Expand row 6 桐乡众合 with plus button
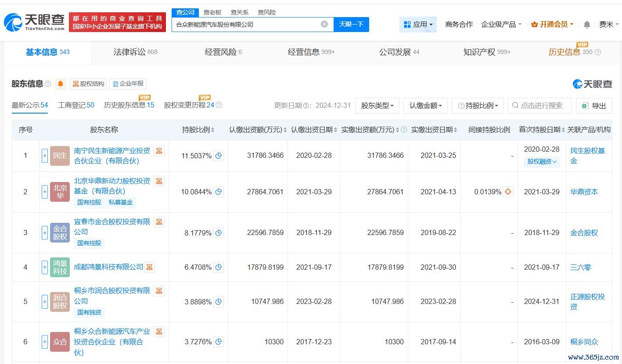 45,342
